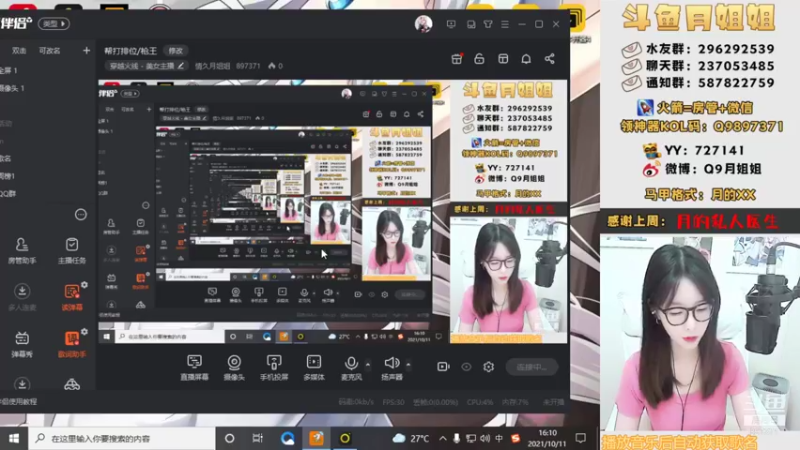Toggle the orange 读弹幕 read-danmaku tool
The image size is (800, 450).
pyautogui.click(x=71, y=297)
